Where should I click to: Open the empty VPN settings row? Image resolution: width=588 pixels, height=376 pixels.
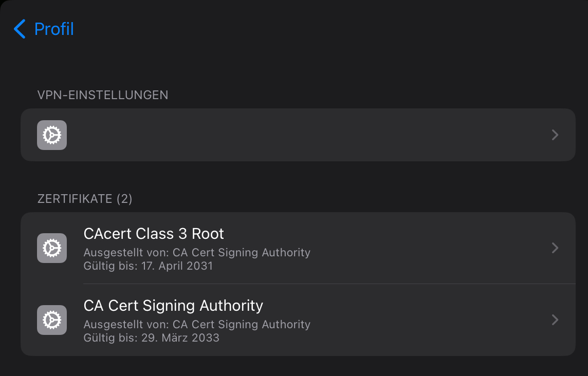pyautogui.click(x=298, y=135)
